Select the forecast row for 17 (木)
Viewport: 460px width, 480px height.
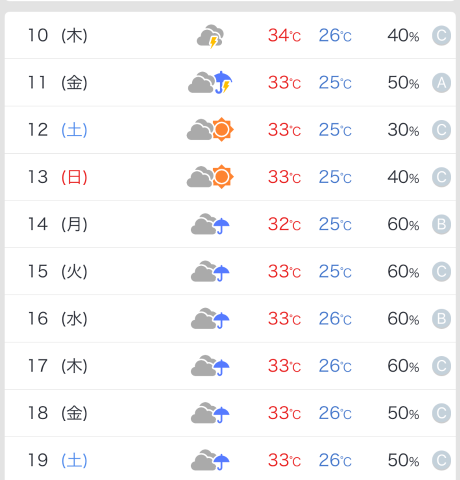230,366
